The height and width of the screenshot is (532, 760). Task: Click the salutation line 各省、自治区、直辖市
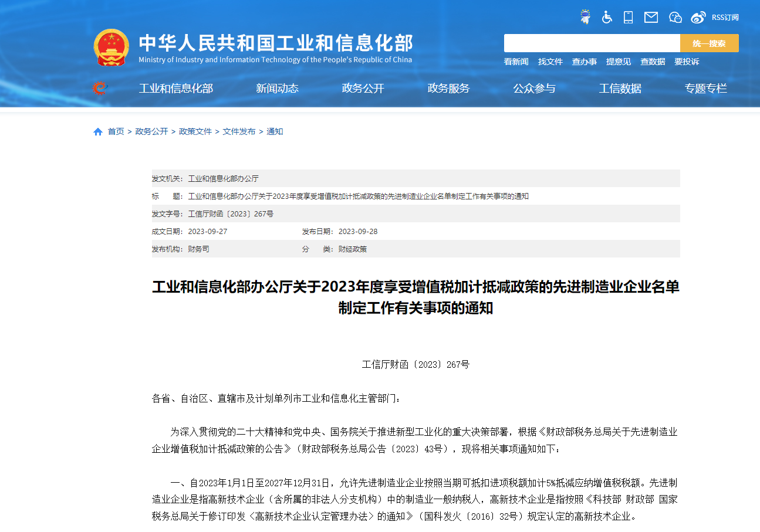[277, 399]
